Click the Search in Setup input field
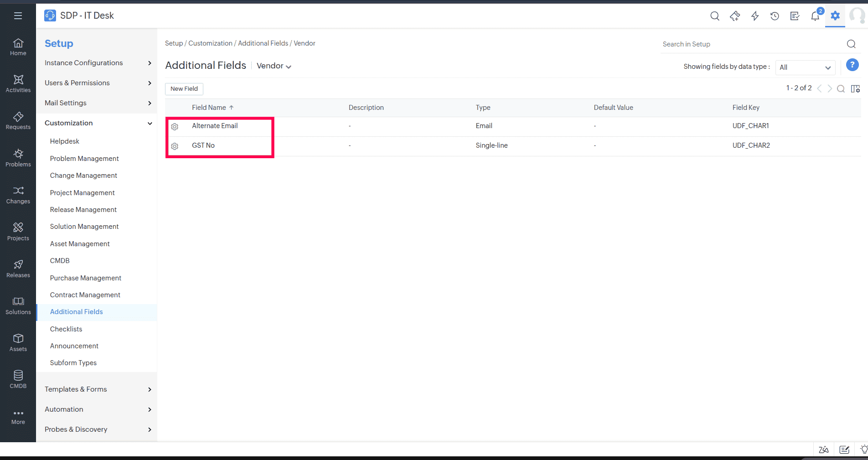The height and width of the screenshot is (460, 868). coord(752,44)
